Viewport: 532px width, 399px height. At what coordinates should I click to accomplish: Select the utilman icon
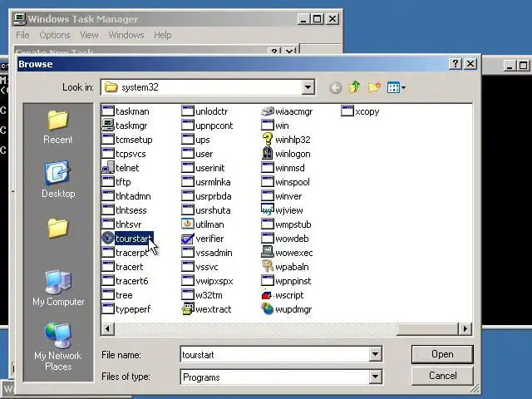[188, 224]
